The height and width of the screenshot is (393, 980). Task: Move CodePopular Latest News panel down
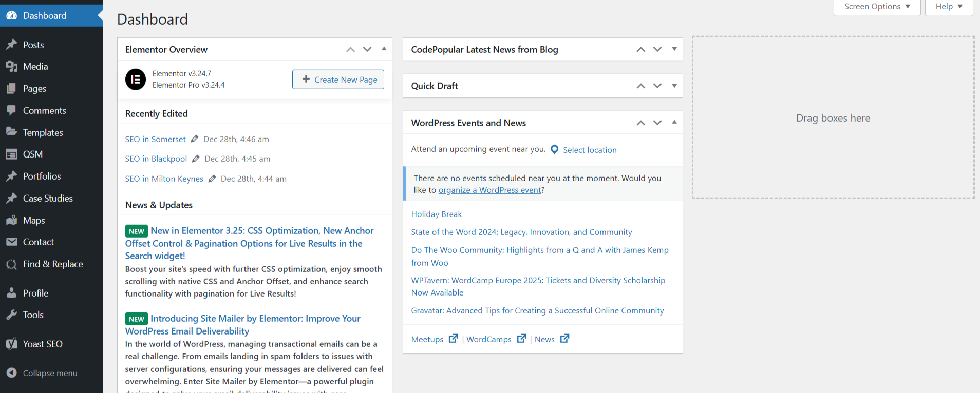pyautogui.click(x=657, y=49)
